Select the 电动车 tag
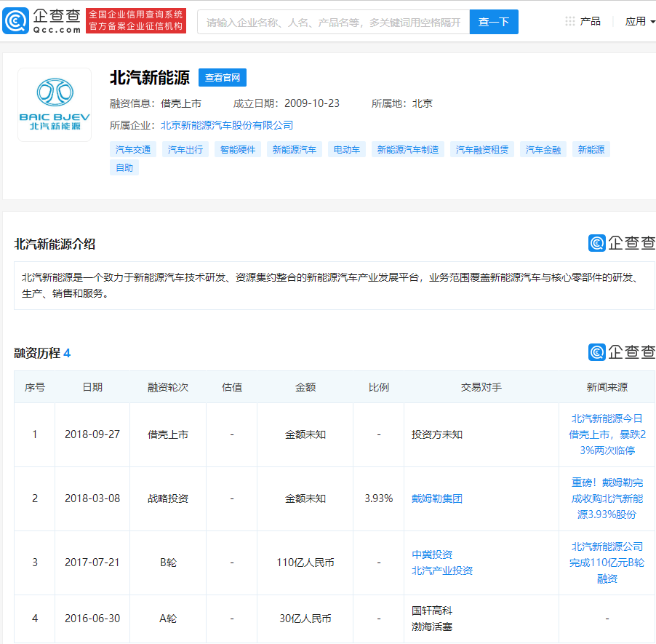Image resolution: width=656 pixels, height=644 pixels. [x=347, y=149]
